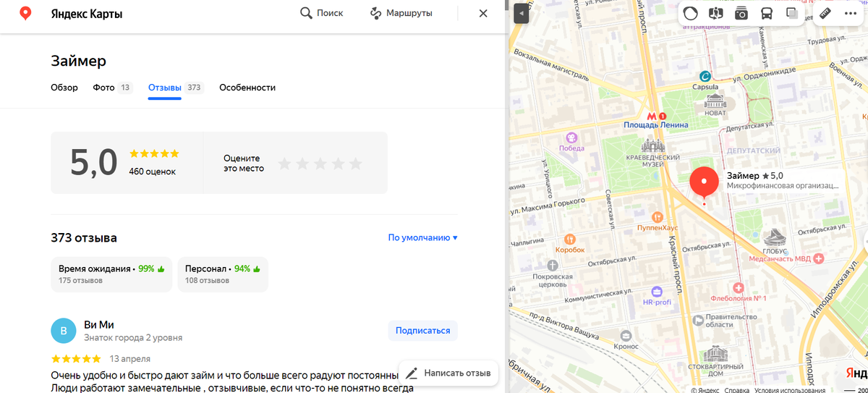Click the 13 апреля review date
This screenshot has width=868, height=393.
click(130, 358)
